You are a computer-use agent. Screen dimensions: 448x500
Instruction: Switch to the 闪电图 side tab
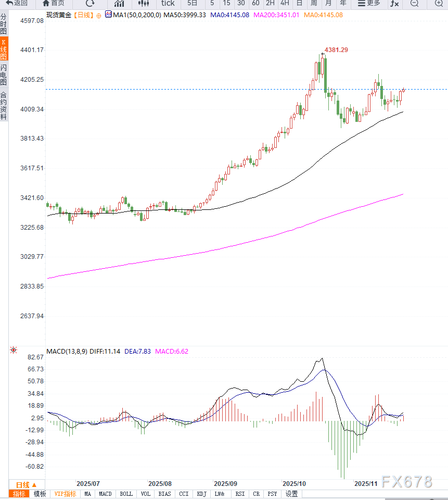tap(4, 75)
